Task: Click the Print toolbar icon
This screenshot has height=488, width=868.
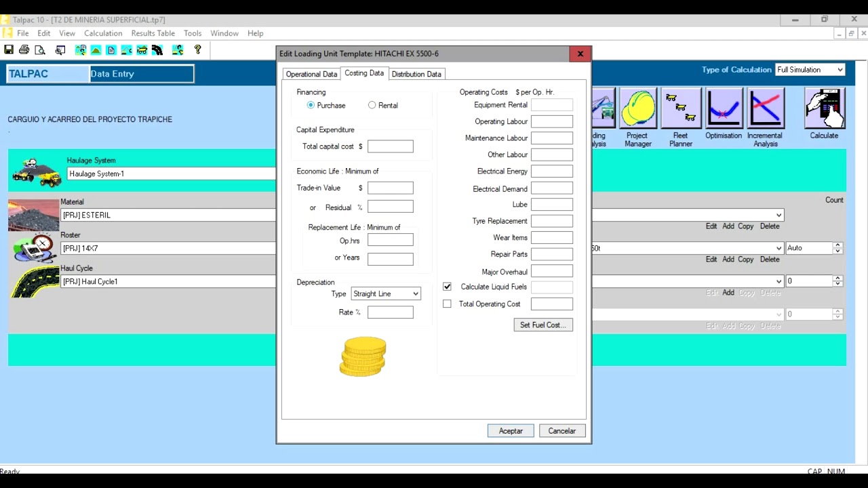Action: pos(24,49)
